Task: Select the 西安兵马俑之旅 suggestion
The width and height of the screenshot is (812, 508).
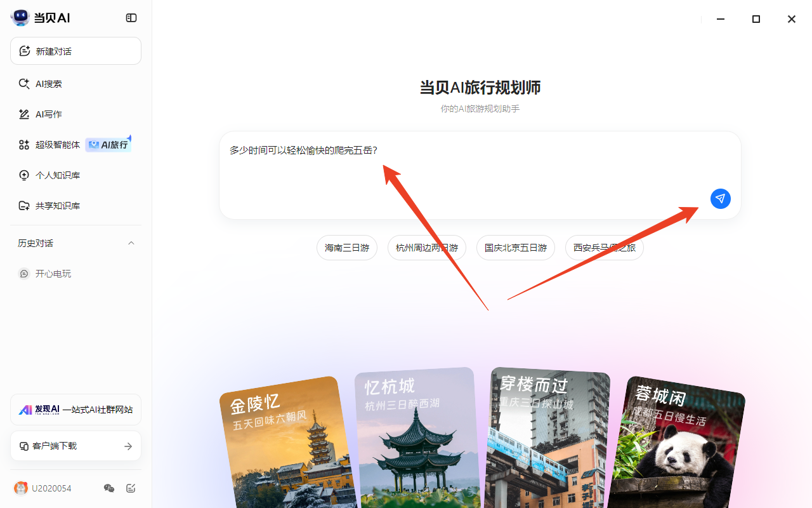Action: [x=605, y=248]
